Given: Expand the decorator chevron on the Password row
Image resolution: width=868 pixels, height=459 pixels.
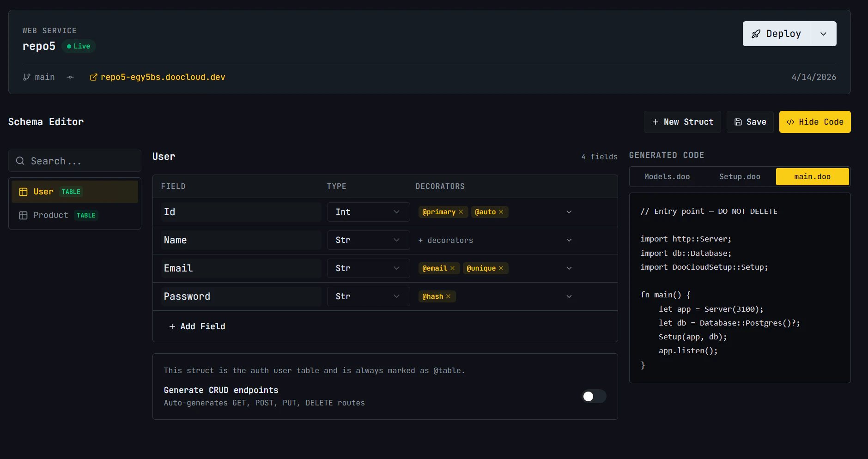Looking at the screenshot, I should click(569, 296).
